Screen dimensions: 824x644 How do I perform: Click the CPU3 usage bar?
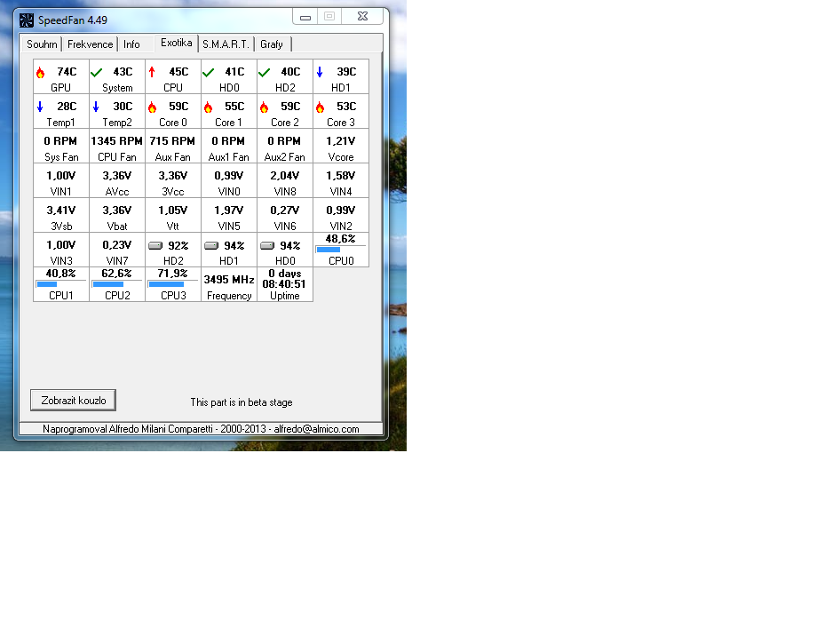click(x=173, y=284)
